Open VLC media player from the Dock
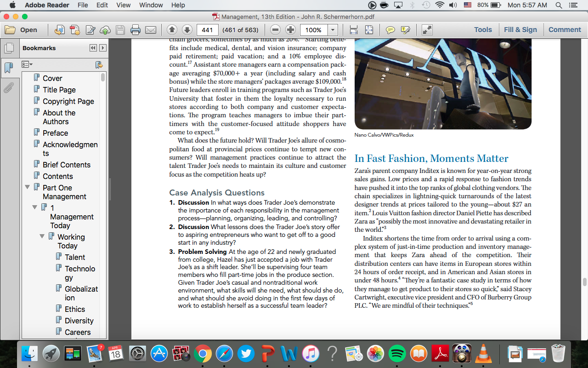Viewport: 588px width, 368px height. point(483,353)
